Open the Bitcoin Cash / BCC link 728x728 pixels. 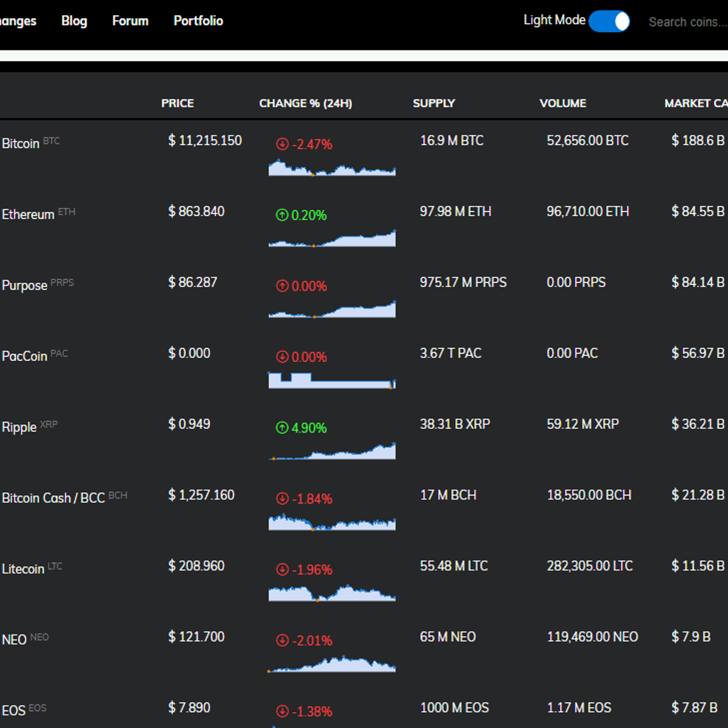[53, 498]
